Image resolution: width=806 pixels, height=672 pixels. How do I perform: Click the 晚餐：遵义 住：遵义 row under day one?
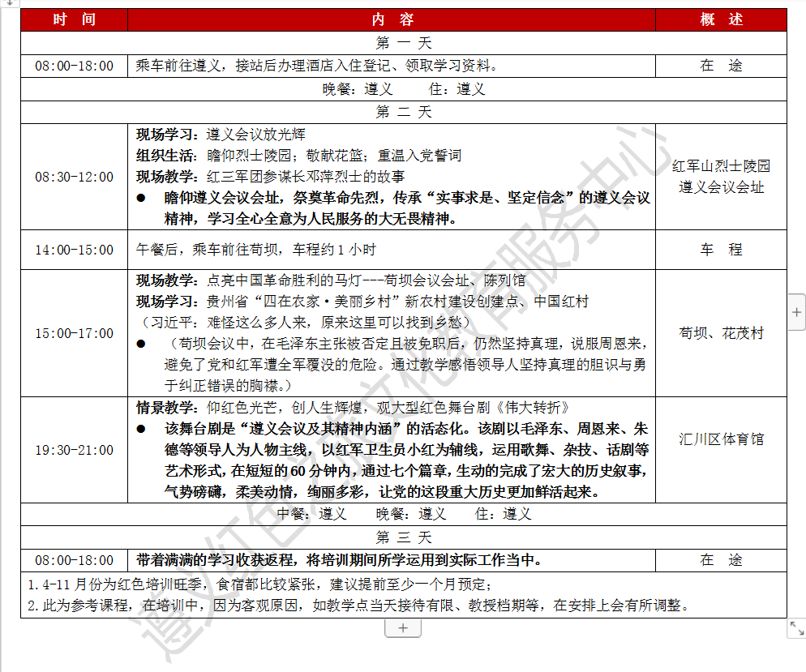coord(404,89)
